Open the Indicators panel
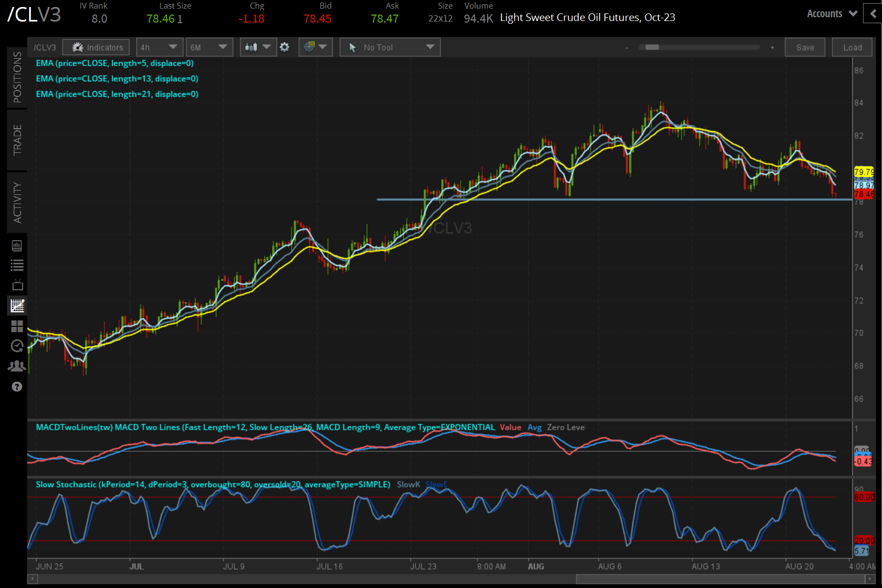The width and height of the screenshot is (882, 588). pyautogui.click(x=96, y=47)
